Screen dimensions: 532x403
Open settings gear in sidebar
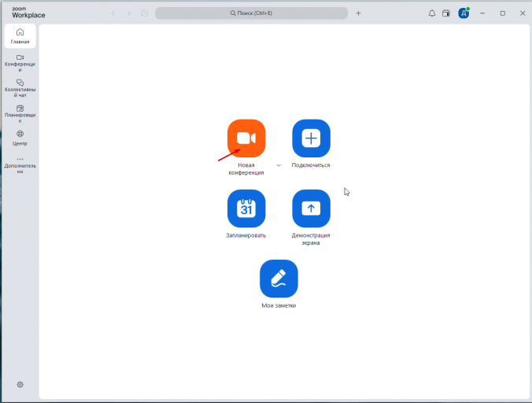[20, 384]
